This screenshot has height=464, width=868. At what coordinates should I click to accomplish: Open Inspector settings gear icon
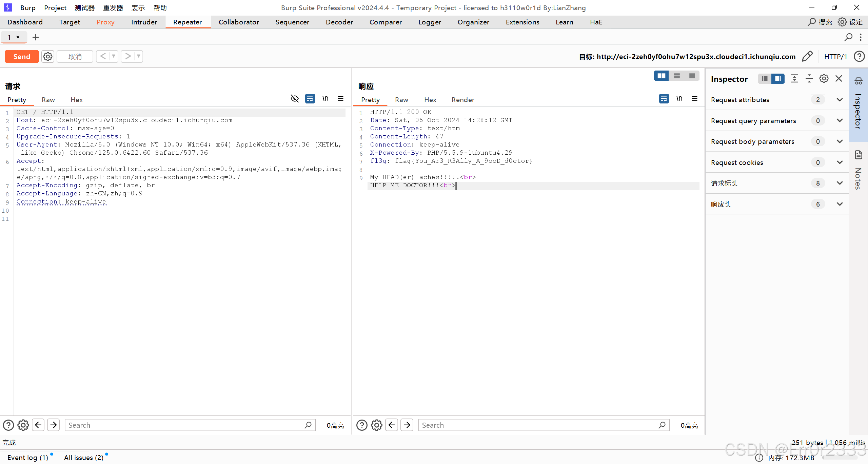tap(824, 79)
